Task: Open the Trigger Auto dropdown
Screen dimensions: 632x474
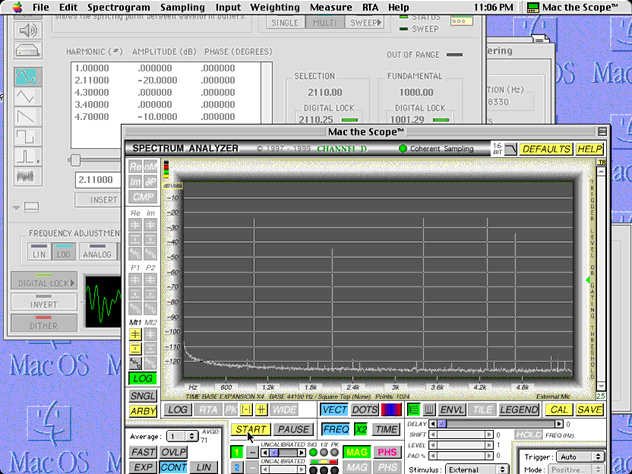Action: point(580,457)
